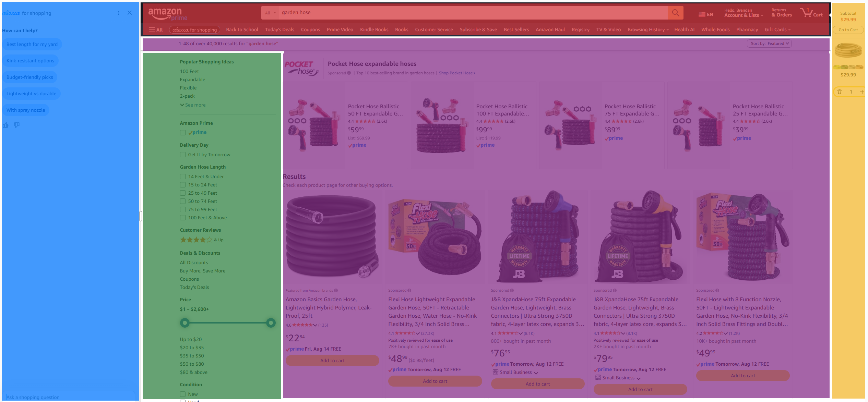868x402 pixels.
Task: Open Account & Lists dropdown
Action: click(744, 13)
